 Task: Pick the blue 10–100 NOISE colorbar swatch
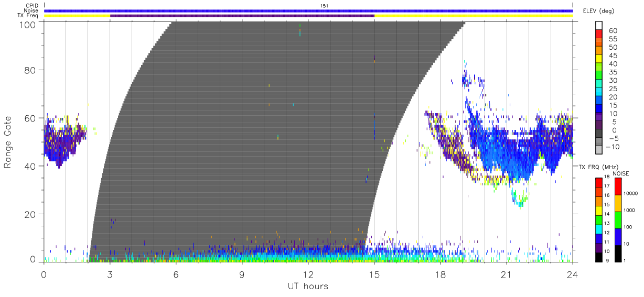618,237
